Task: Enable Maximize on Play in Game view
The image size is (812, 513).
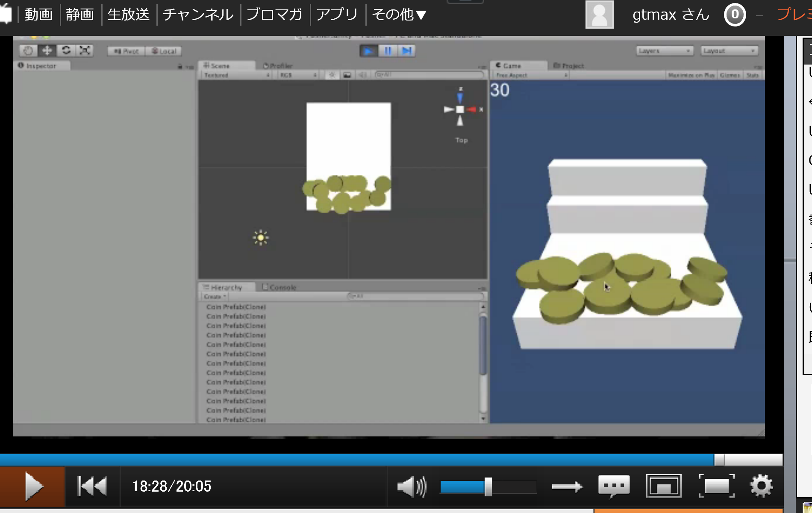Action: click(x=691, y=74)
